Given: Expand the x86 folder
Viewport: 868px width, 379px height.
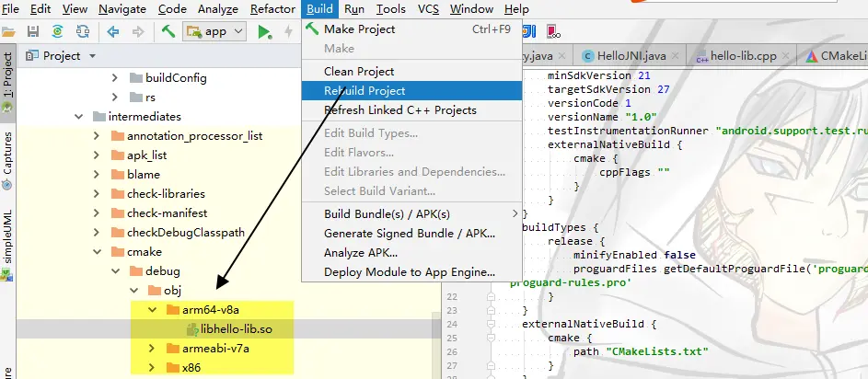Looking at the screenshot, I should click(152, 368).
